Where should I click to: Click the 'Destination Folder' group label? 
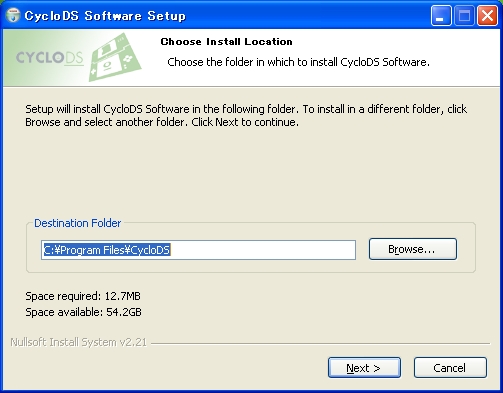click(x=77, y=223)
